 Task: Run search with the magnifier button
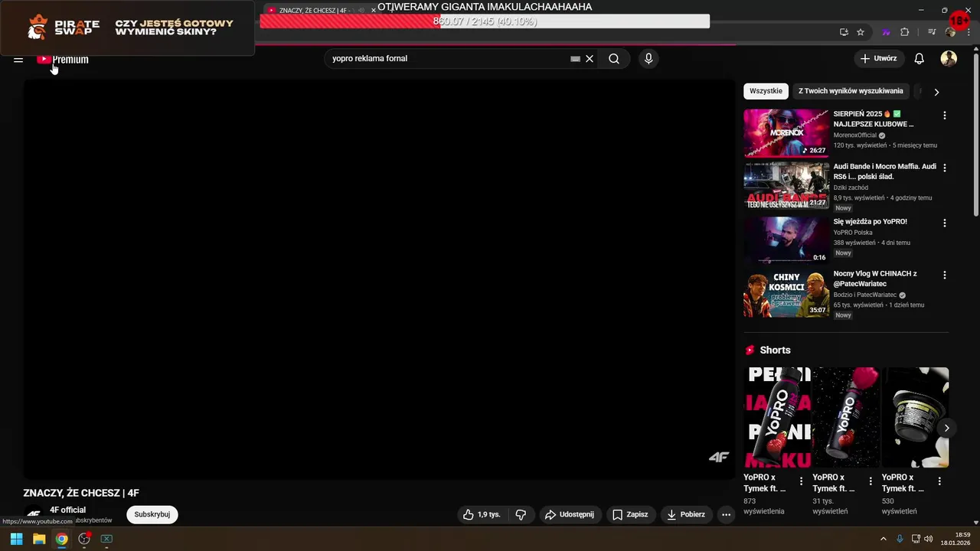point(614,59)
